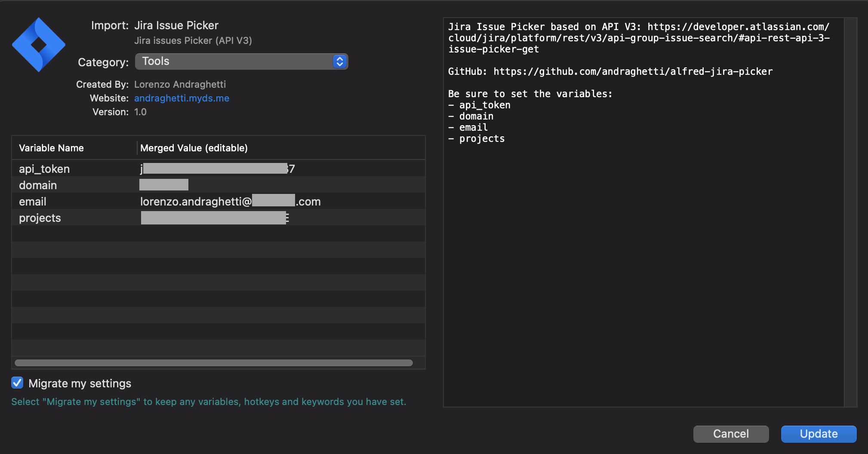Change category from Tools to another option
868x454 pixels.
point(241,61)
